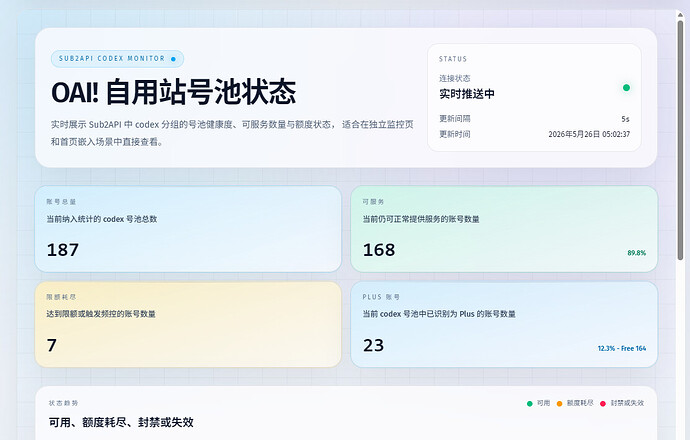The width and height of the screenshot is (690, 440).
Task: Click the page heading OAI! 自用站号池状态
Action: (x=173, y=92)
